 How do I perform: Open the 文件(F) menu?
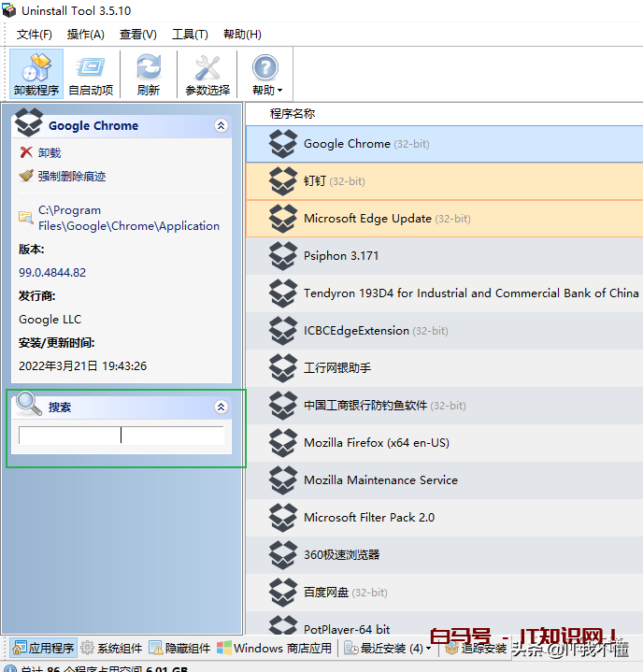pos(35,35)
